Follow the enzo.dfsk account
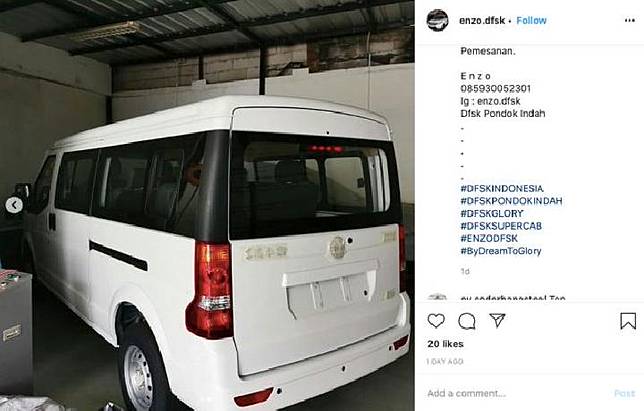 point(531,21)
